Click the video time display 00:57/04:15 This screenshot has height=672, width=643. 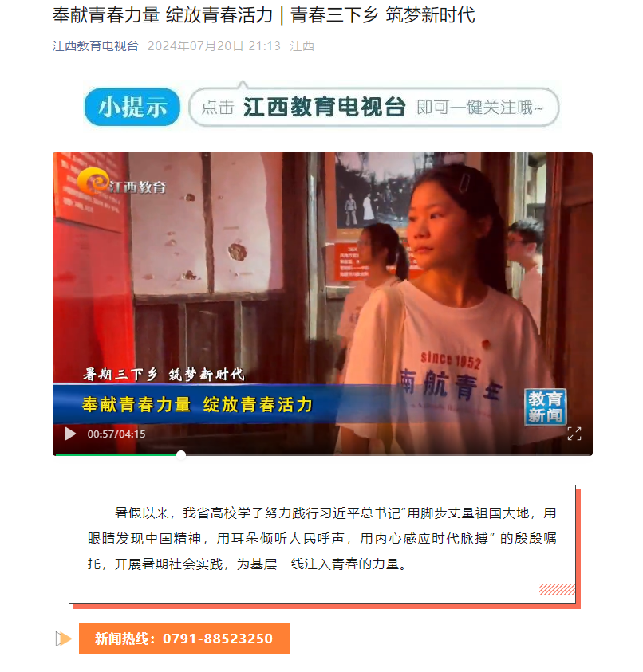(x=116, y=434)
